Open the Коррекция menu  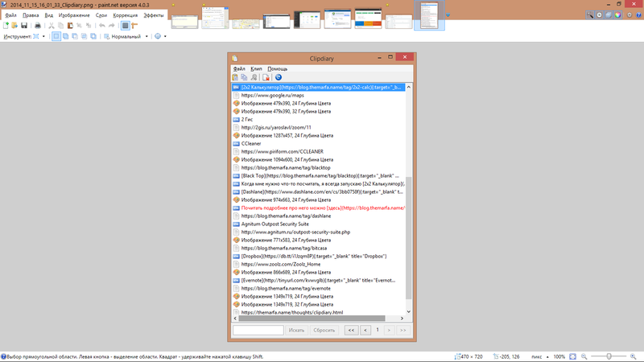(x=126, y=15)
